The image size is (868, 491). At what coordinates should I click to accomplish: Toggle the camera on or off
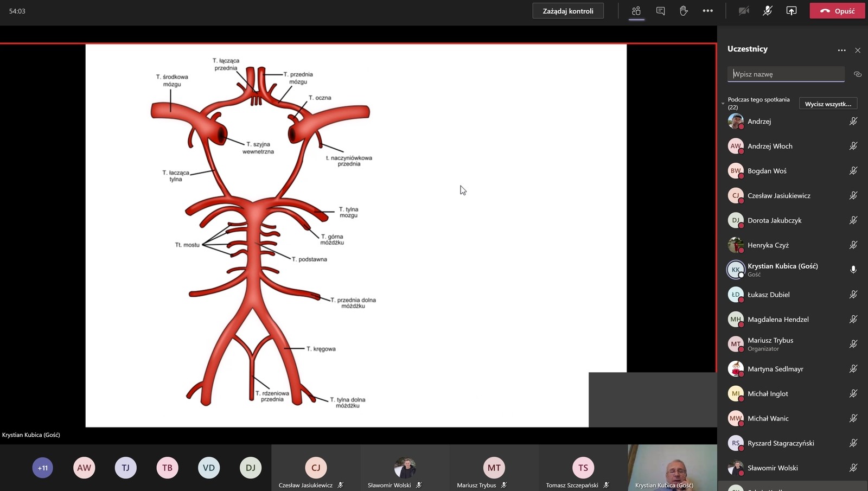(x=744, y=11)
